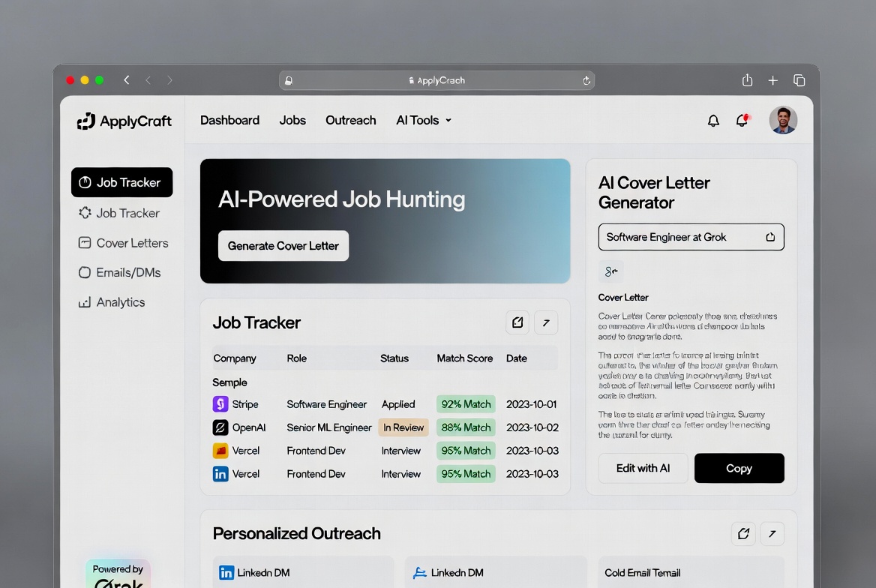Click the browser share icon
The width and height of the screenshot is (876, 588).
pyautogui.click(x=747, y=80)
